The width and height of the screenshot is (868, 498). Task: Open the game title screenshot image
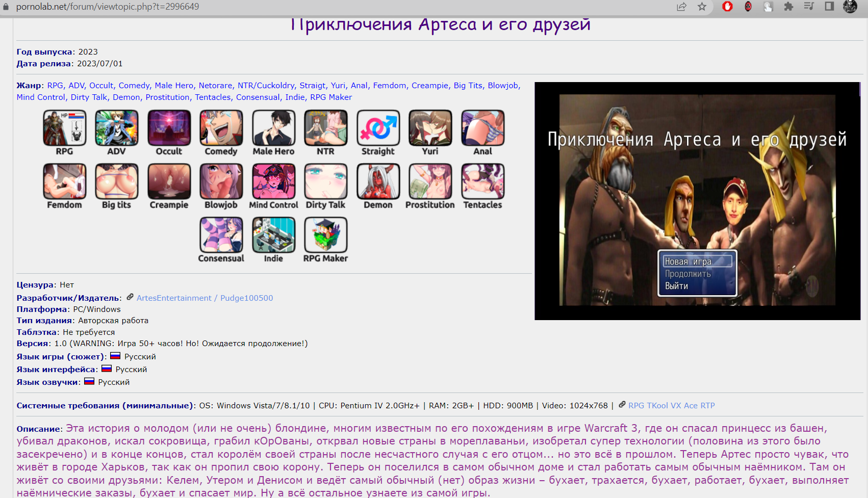coord(697,201)
